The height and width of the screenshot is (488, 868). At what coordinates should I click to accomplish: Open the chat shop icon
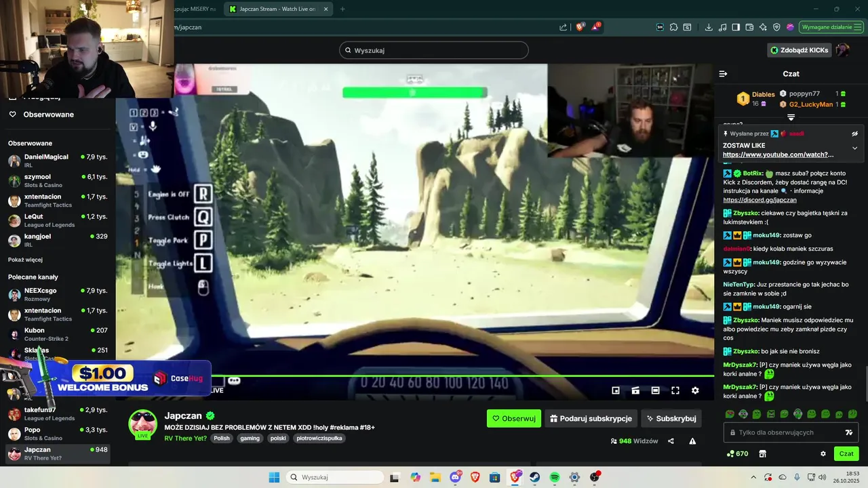762,454
